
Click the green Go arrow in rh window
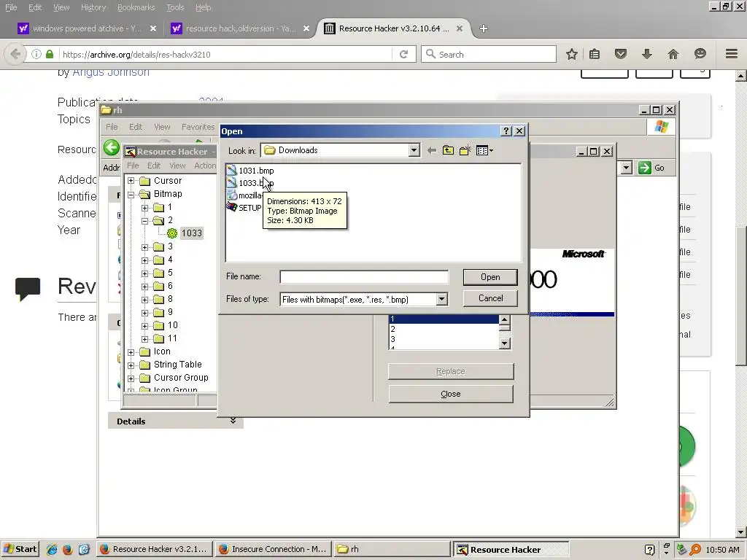click(x=645, y=168)
